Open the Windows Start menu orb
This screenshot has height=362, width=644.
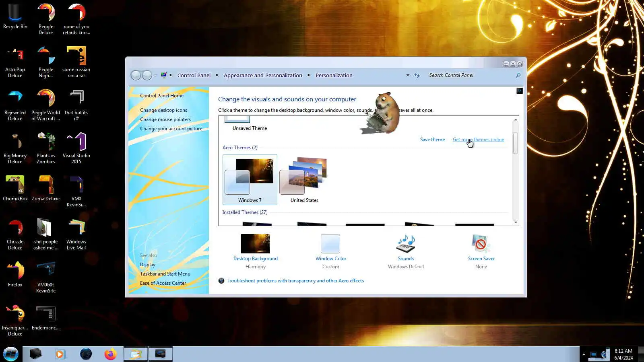click(11, 354)
